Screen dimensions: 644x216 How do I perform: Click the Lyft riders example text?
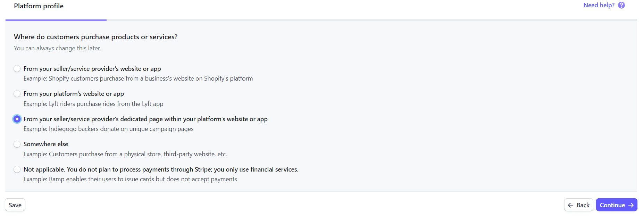(x=93, y=104)
